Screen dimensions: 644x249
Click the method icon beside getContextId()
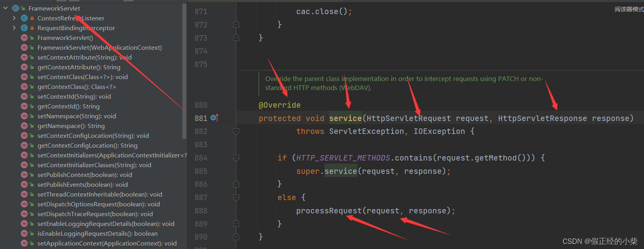click(24, 106)
